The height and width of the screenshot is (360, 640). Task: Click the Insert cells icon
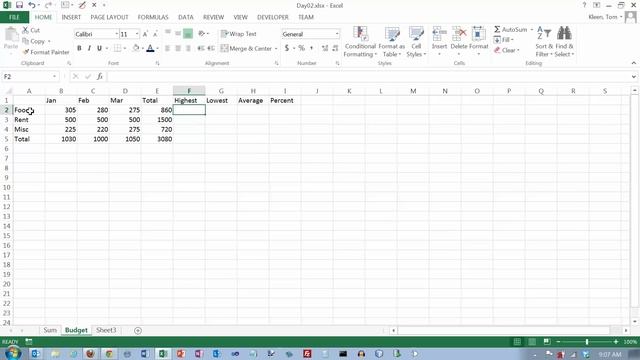439,34
